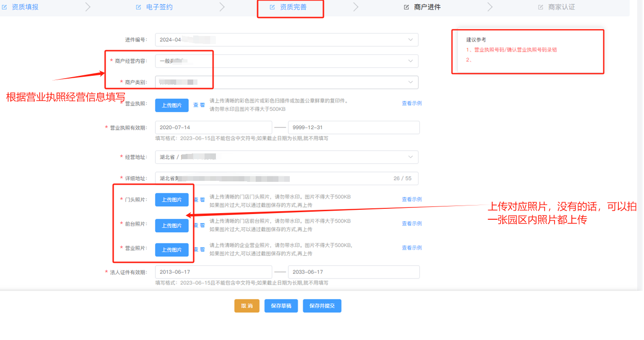Expand the 商户类别 dropdown
The image size is (644, 340).
pyautogui.click(x=410, y=82)
